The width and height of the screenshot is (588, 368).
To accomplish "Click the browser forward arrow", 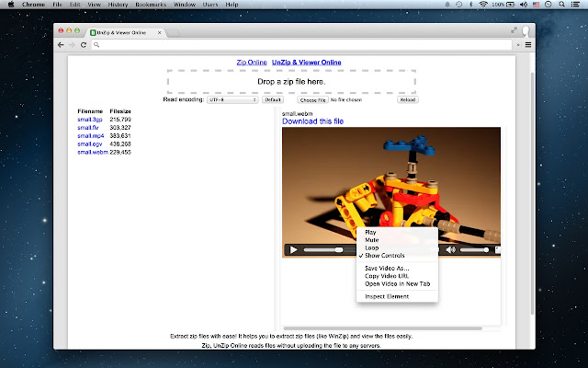I will click(x=72, y=45).
